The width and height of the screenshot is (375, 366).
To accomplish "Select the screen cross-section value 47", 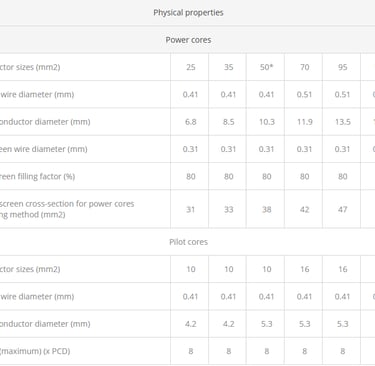I will 342,209.
